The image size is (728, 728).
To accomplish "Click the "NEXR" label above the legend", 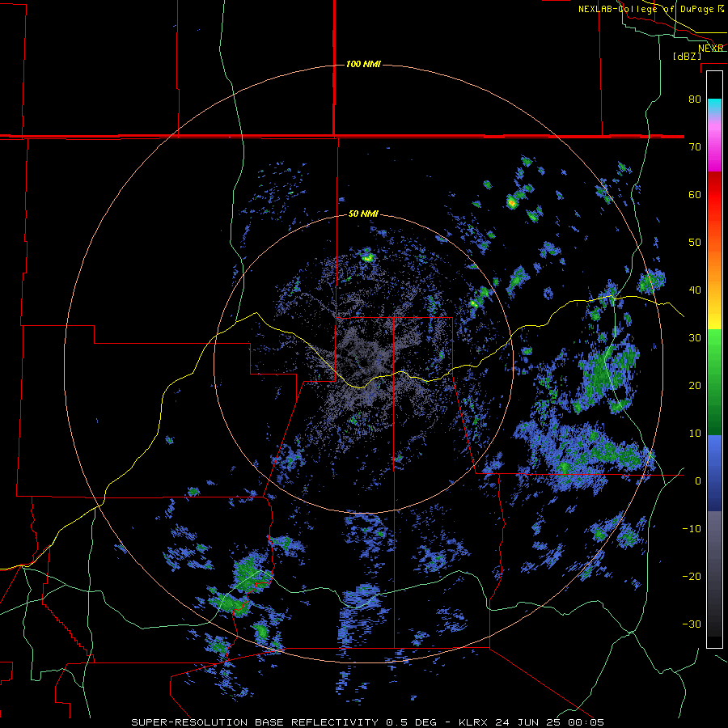I will 711,48.
